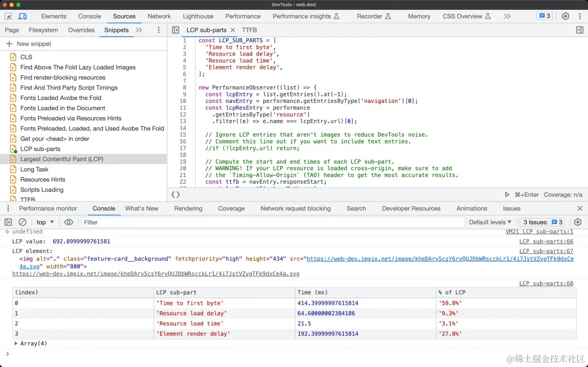This screenshot has height=367, width=588.
Task: Click the VM21 LCP sub-parts:1 source link
Action: click(x=539, y=232)
